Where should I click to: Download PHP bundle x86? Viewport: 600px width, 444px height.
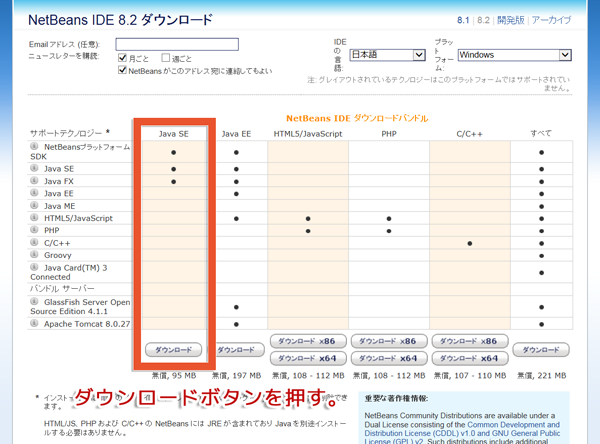389,341
